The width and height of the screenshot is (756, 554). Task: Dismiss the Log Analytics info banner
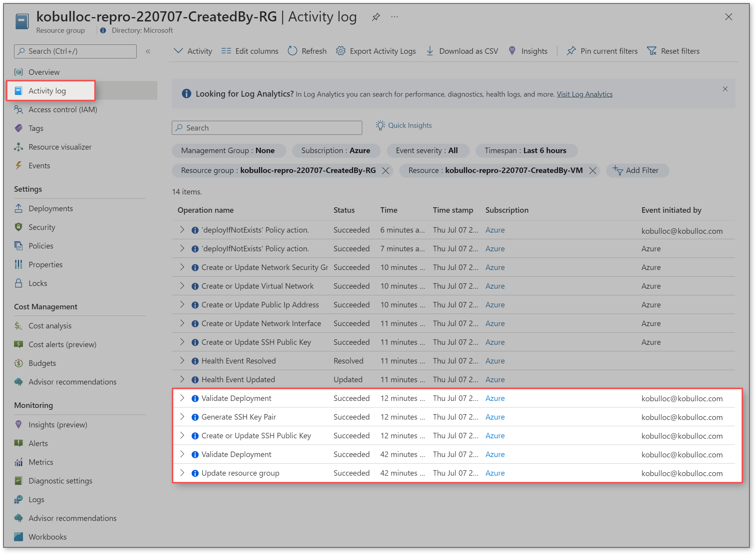(725, 89)
